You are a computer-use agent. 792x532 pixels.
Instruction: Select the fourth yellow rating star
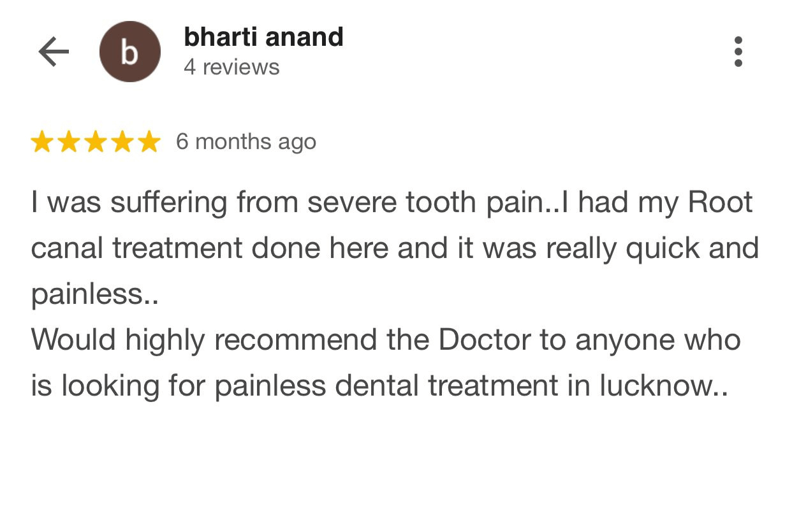122,142
